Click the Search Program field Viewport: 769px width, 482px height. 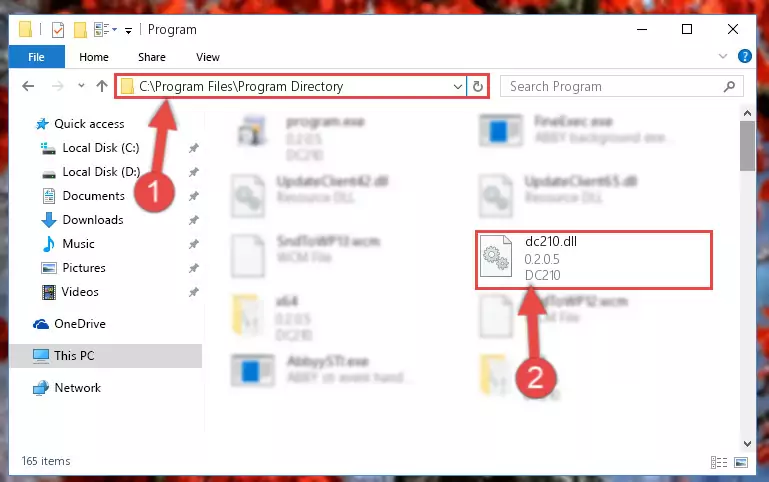click(621, 86)
